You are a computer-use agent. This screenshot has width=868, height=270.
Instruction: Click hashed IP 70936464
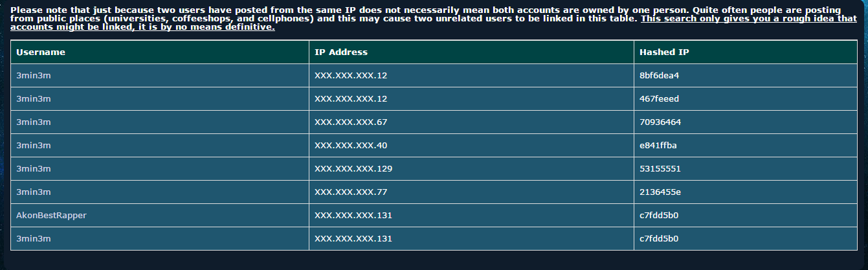pos(660,122)
